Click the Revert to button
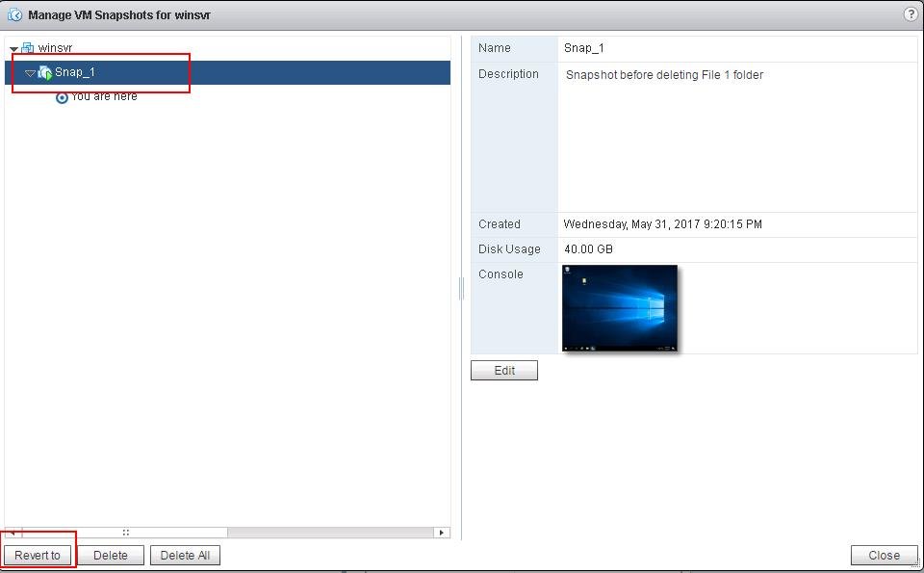 click(38, 556)
